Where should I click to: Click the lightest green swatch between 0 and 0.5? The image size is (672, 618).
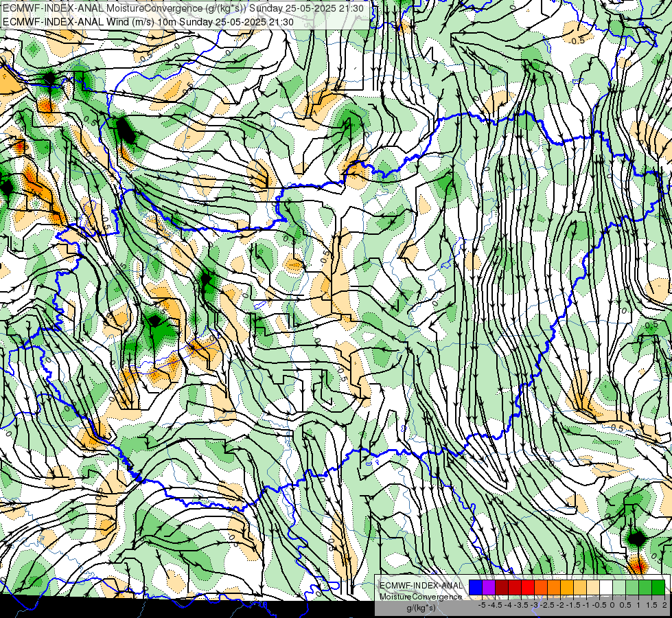tap(619, 588)
